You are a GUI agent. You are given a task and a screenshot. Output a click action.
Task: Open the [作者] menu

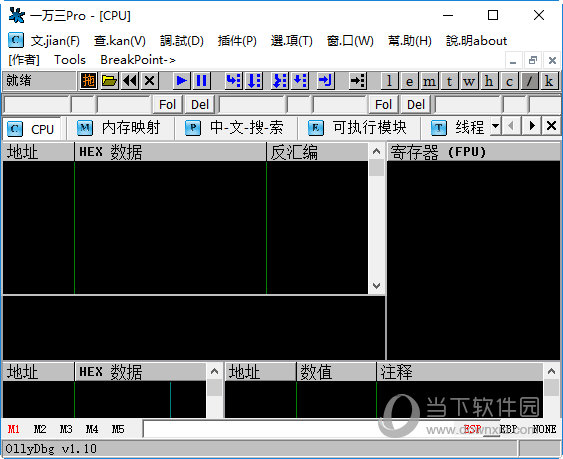pos(24,60)
